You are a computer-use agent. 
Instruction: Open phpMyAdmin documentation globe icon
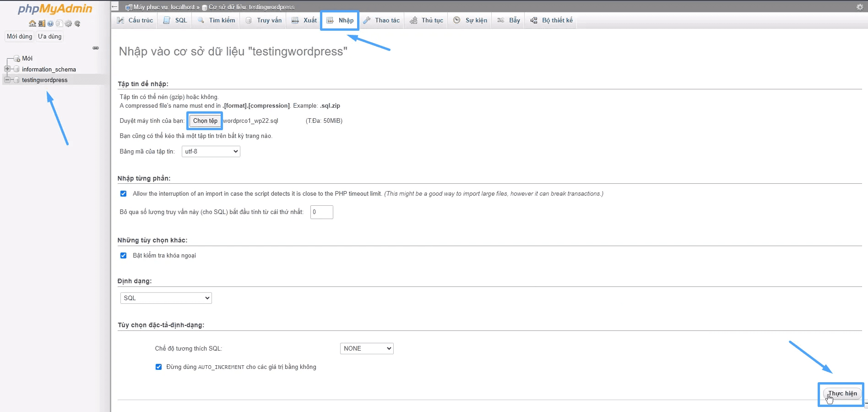tap(50, 23)
